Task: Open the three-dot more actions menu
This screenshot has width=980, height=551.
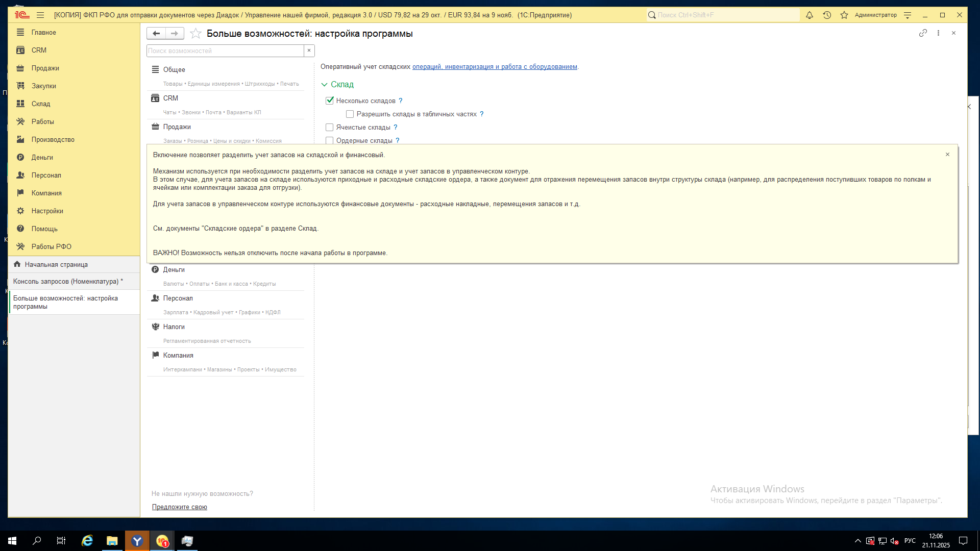Action: point(938,33)
